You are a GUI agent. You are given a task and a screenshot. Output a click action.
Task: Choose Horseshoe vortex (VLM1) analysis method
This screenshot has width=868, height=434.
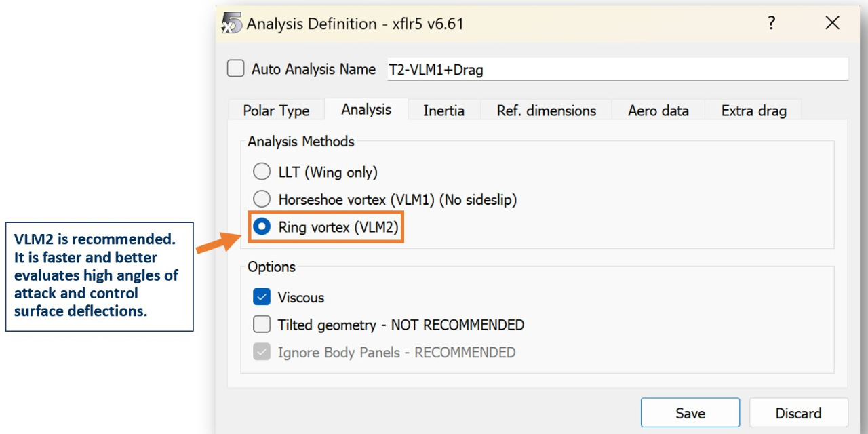tap(262, 199)
